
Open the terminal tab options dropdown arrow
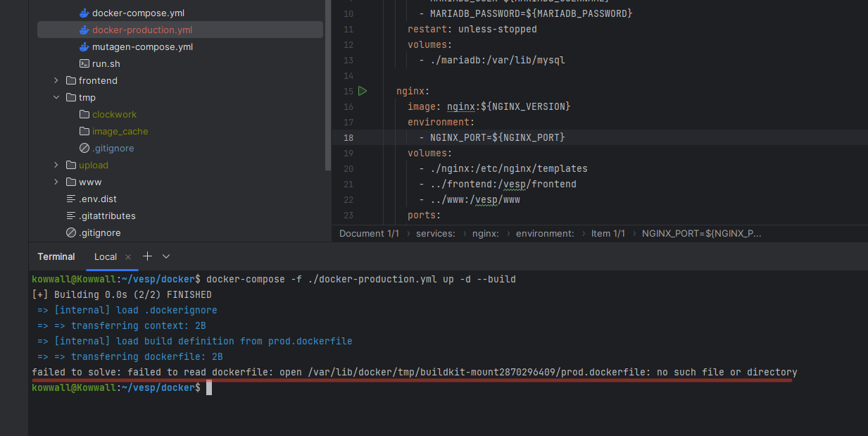tap(166, 256)
